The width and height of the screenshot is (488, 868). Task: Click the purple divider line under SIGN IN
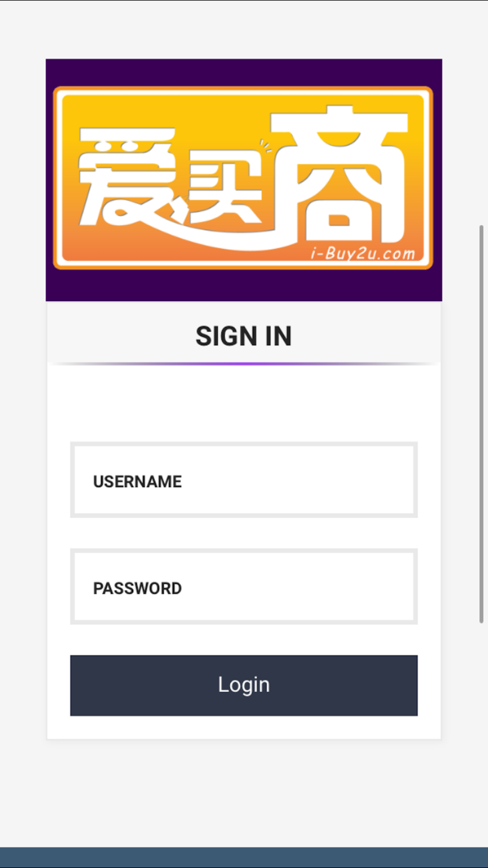click(244, 364)
